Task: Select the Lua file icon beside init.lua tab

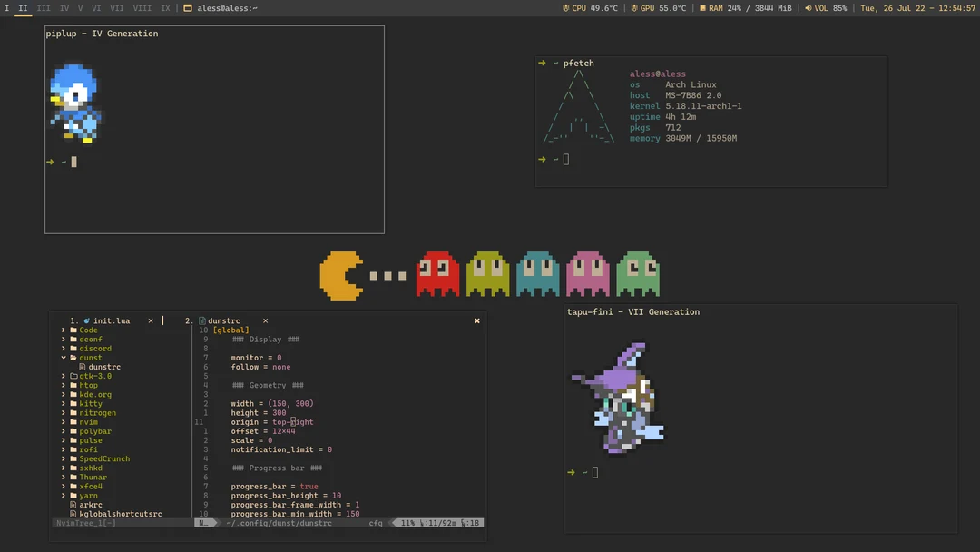Action: [86, 320]
